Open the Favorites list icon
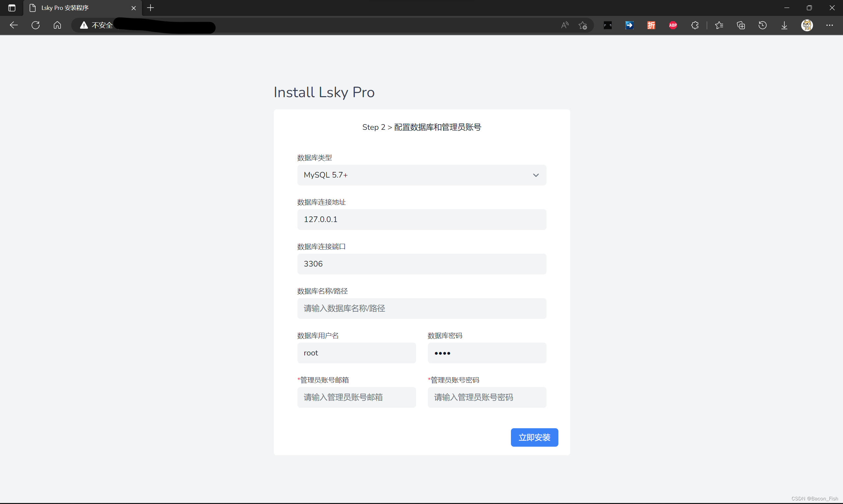This screenshot has width=843, height=504. pos(719,25)
